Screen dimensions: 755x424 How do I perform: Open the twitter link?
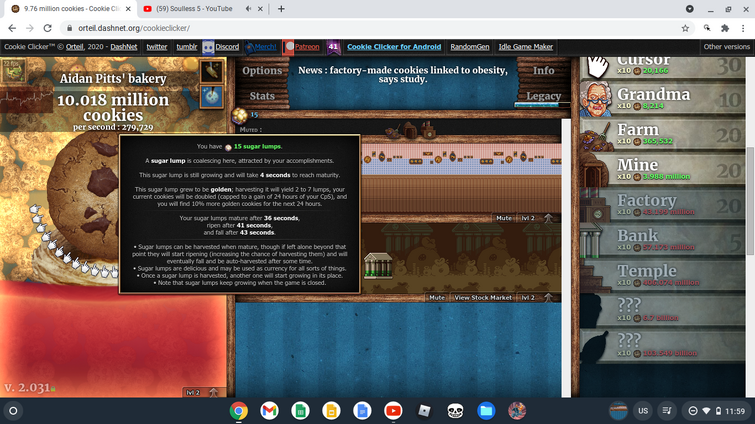pos(157,47)
